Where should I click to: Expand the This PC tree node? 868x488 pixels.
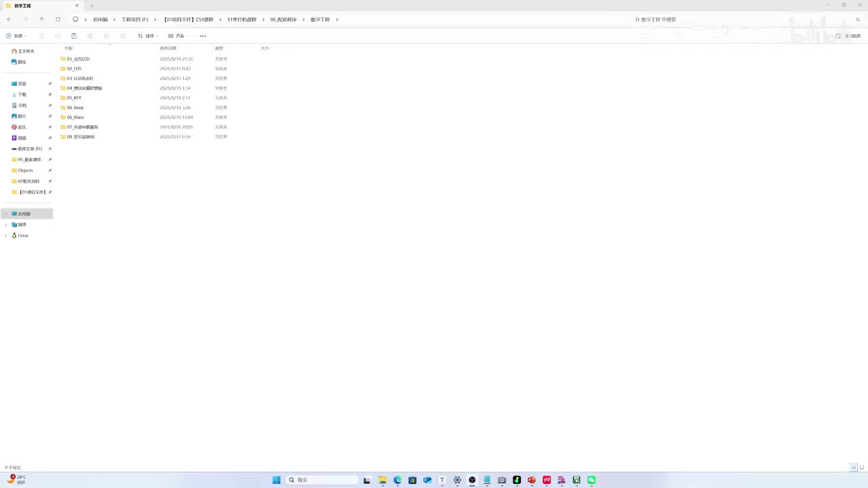6,213
